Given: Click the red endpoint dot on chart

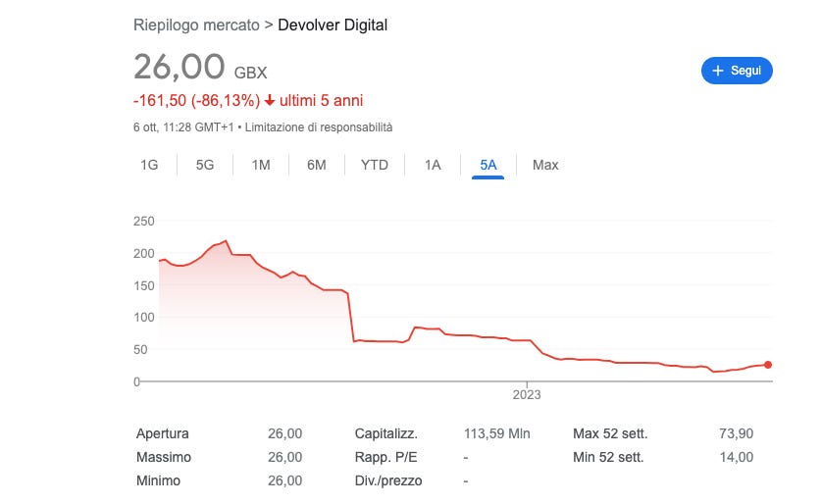Looking at the screenshot, I should (x=768, y=365).
